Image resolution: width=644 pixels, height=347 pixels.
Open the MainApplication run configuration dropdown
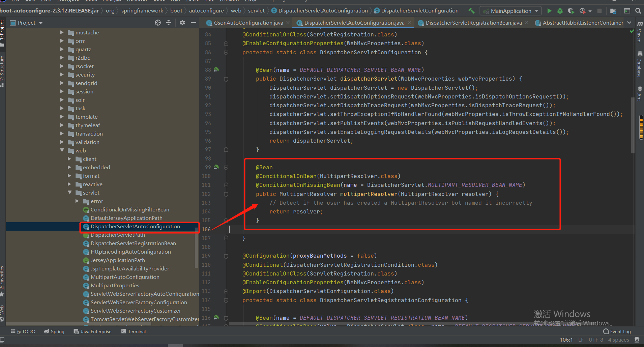click(x=510, y=11)
